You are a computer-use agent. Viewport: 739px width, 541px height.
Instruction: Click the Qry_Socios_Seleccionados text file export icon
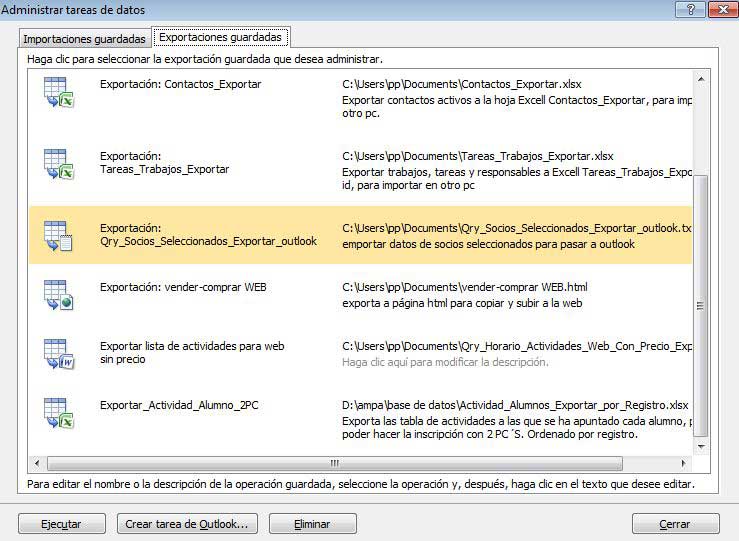pos(58,236)
